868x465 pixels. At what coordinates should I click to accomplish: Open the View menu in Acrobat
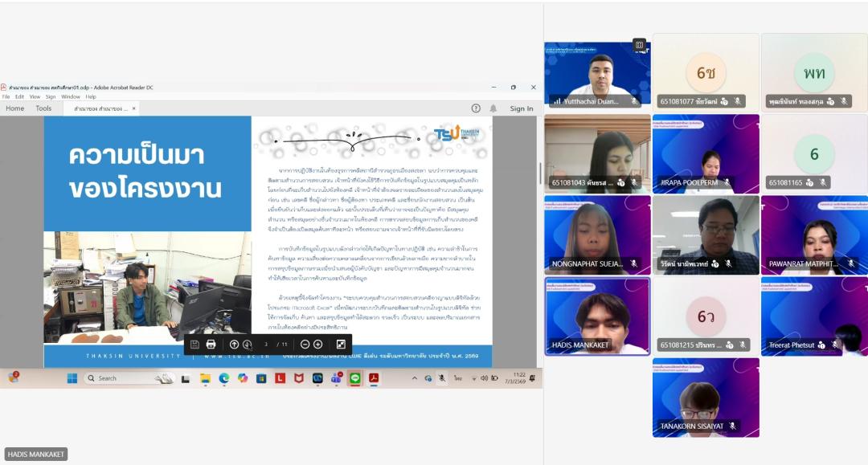coord(35,96)
